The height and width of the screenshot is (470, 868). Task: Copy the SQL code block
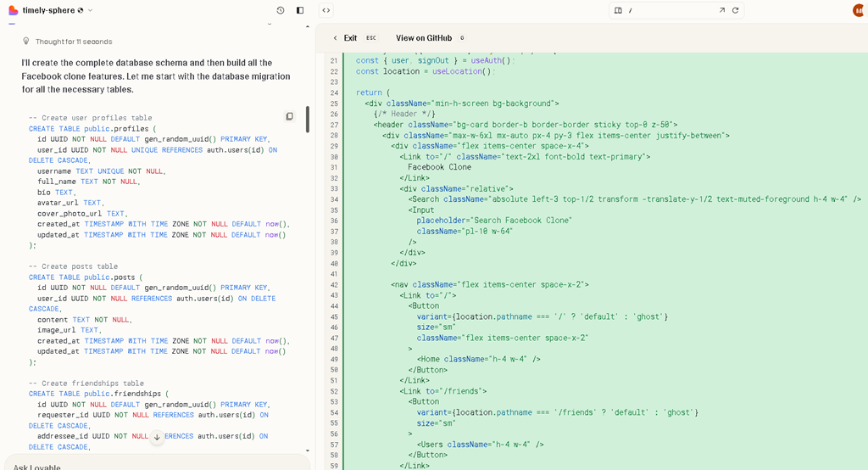point(289,116)
